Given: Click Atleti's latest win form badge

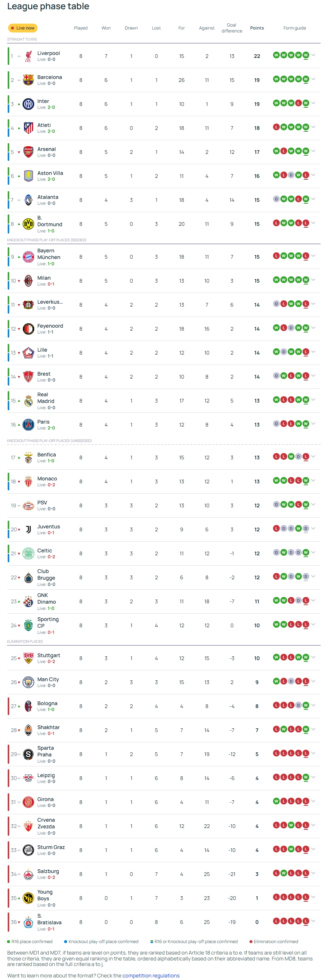Looking at the screenshot, I should point(306,127).
